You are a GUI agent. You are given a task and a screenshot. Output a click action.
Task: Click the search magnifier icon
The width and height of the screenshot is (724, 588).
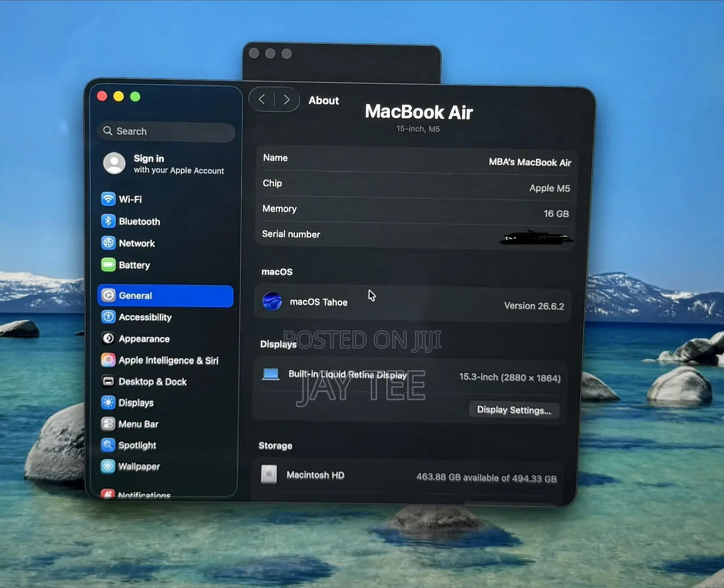coord(108,131)
